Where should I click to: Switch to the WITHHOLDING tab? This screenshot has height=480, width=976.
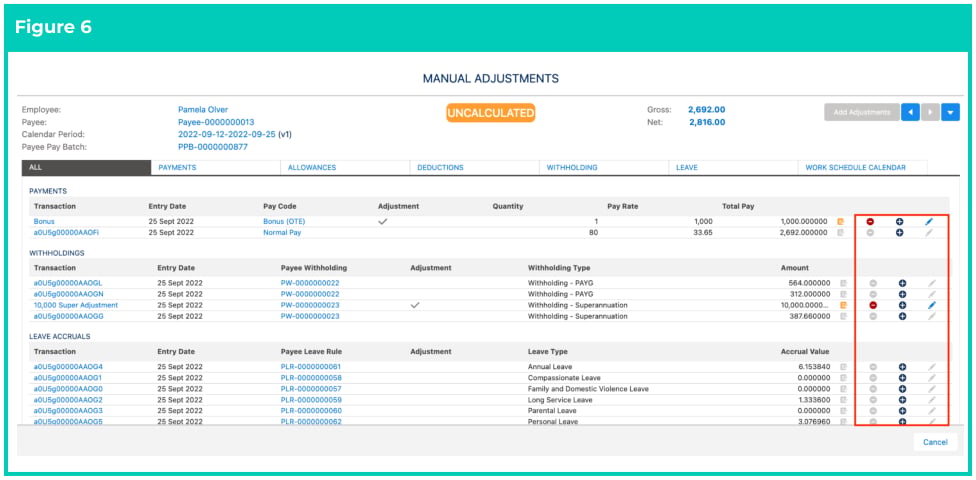[604, 167]
